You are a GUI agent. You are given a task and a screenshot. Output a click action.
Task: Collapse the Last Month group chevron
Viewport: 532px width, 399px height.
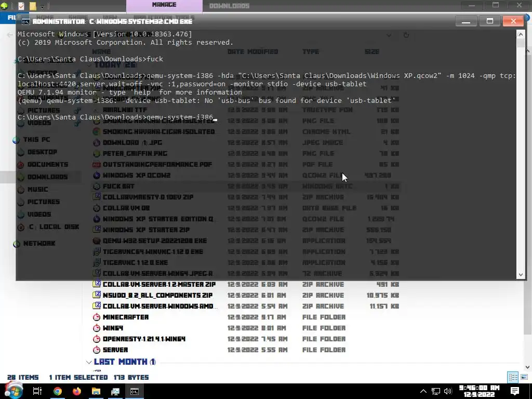point(89,362)
